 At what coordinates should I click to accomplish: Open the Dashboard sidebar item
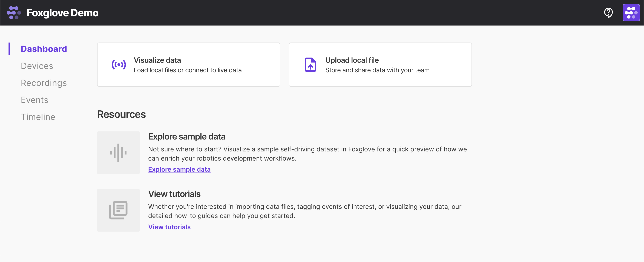(44, 49)
